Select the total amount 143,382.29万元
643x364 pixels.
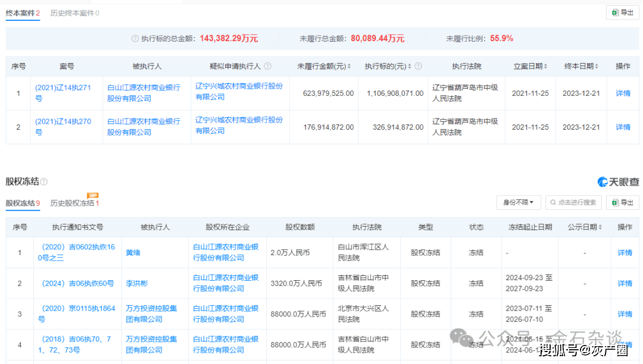(x=229, y=39)
